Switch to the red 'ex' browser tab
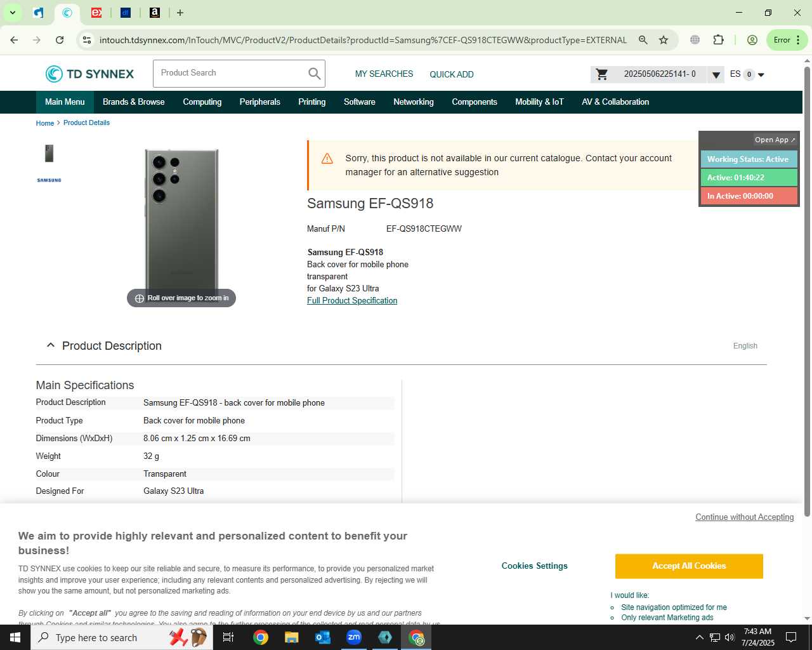Screen dimensions: 812x650 [x=96, y=13]
